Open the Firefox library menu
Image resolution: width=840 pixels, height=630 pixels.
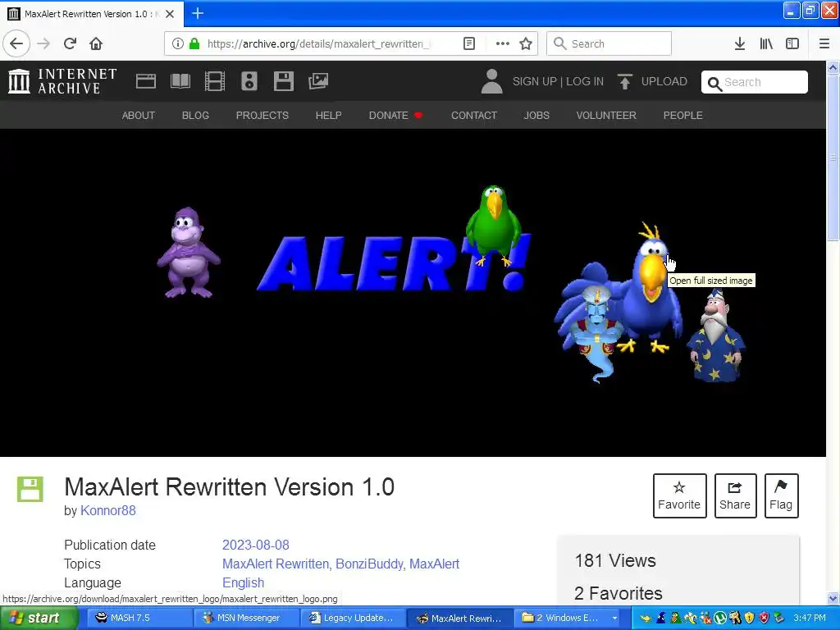point(766,43)
